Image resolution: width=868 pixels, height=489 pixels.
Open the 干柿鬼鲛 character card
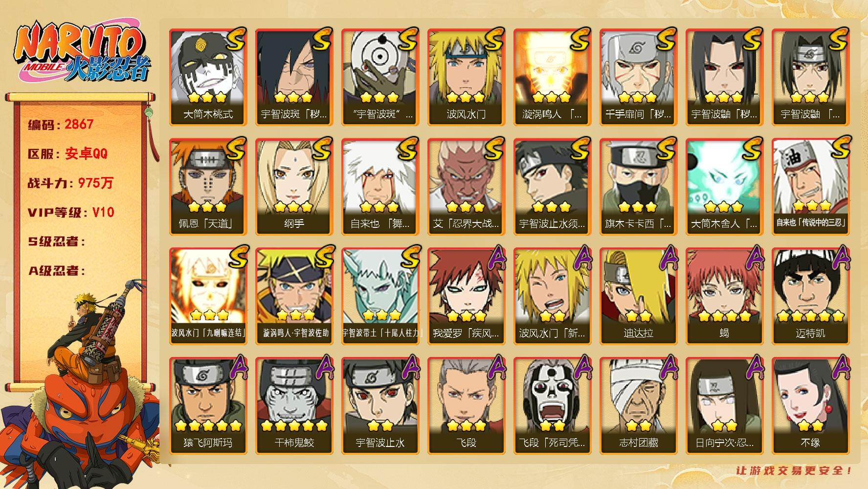tap(294, 406)
